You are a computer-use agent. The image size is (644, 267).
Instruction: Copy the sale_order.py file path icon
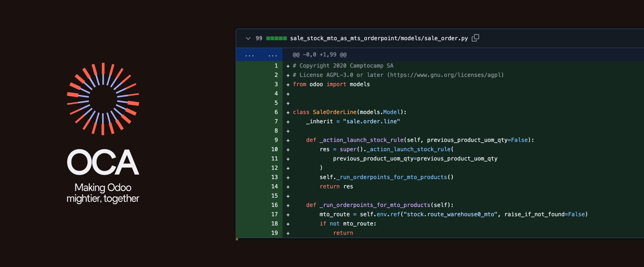click(x=475, y=38)
